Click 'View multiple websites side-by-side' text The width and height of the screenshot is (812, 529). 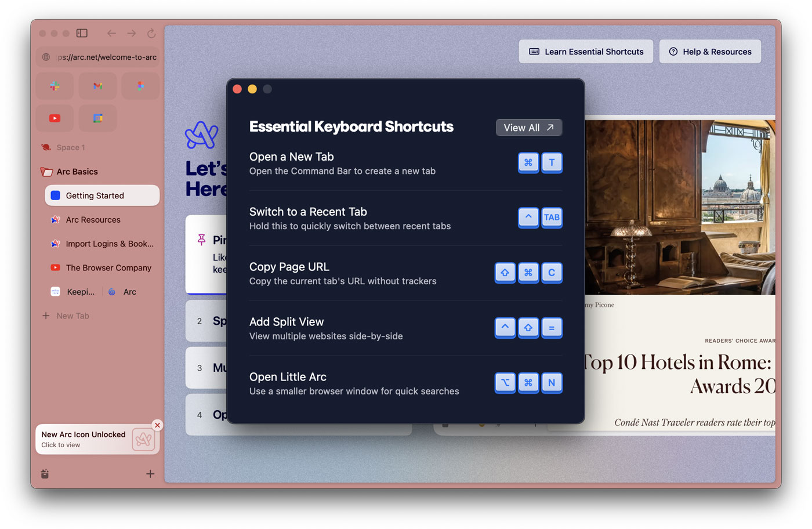pos(326,336)
